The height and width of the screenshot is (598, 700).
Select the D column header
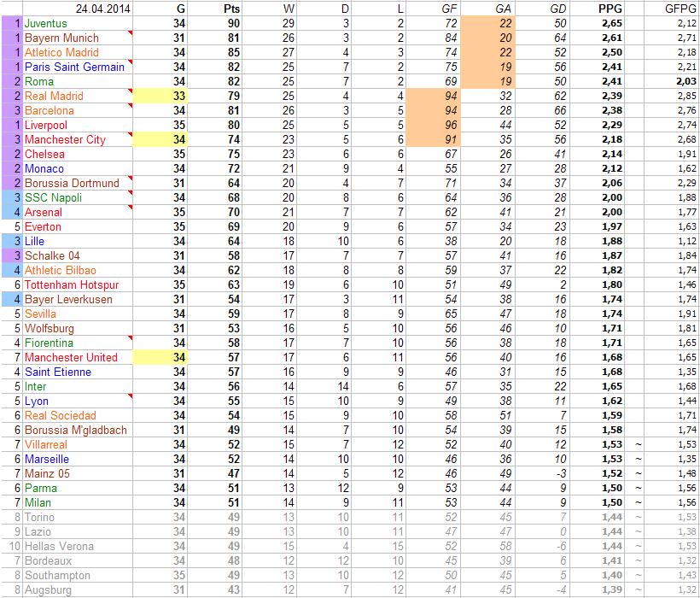tap(324, 9)
